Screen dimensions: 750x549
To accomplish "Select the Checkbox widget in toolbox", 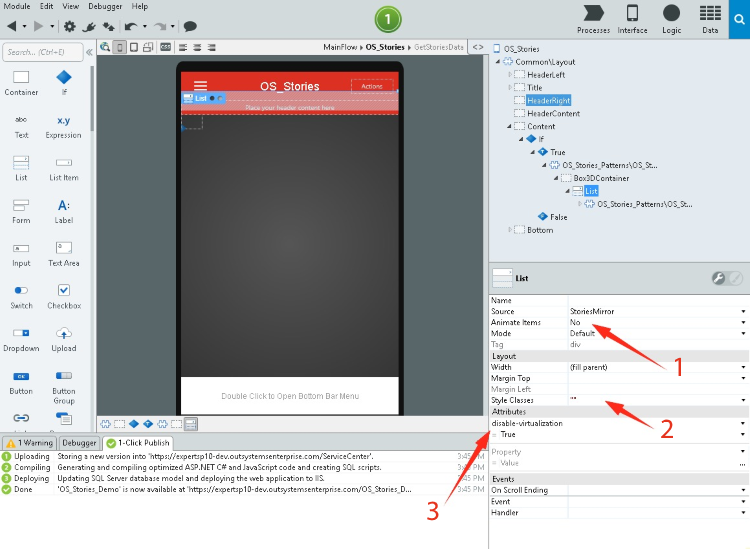I will coord(63,296).
